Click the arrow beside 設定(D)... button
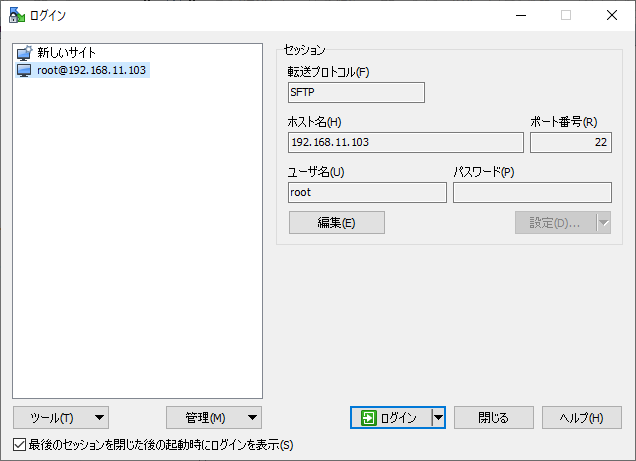 tap(603, 223)
